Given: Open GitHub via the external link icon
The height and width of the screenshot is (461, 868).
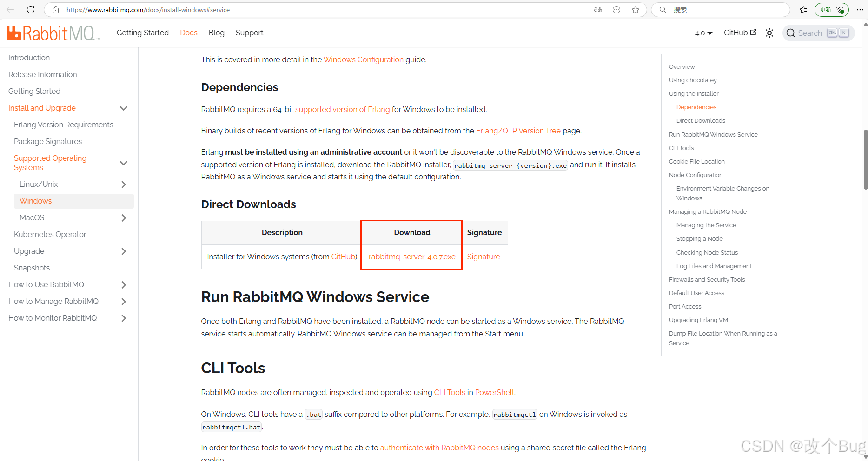Looking at the screenshot, I should [x=754, y=33].
